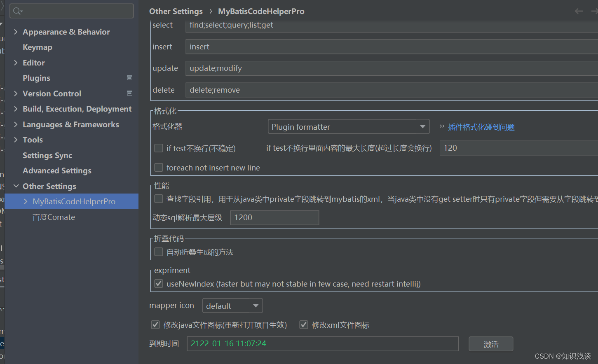Screen dimensions: 598x364
Task: Expand the Editor settings node
Action: 16,63
